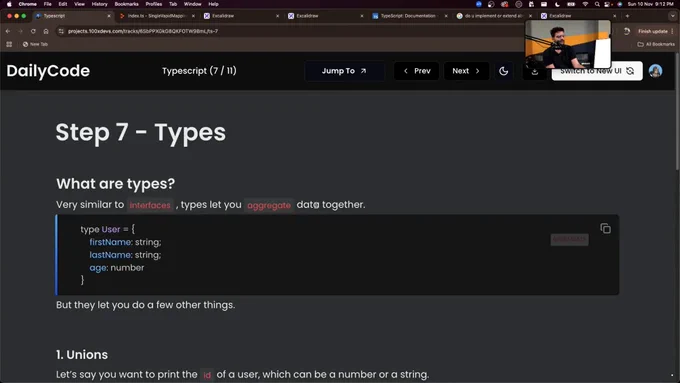
Task: Expand the tab search dropdown chevron
Action: (x=673, y=16)
